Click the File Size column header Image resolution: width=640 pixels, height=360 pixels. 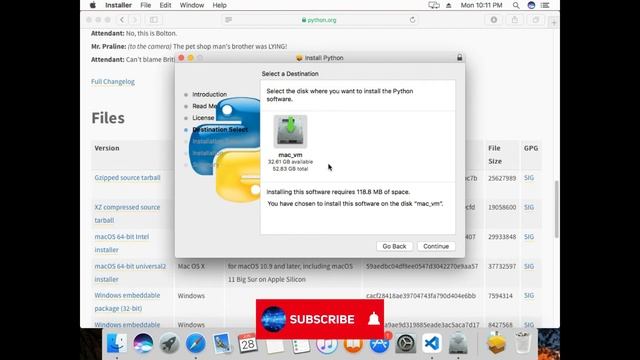(x=495, y=155)
